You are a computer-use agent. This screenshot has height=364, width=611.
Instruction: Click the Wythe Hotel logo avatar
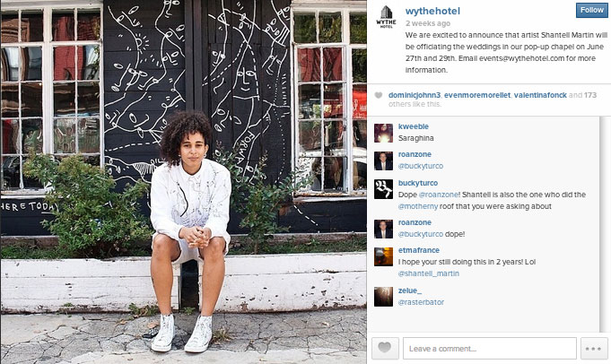point(386,17)
